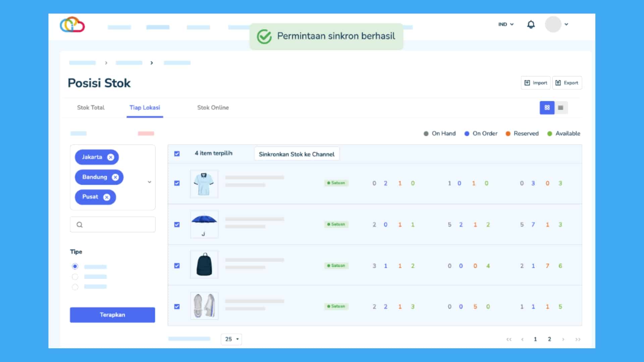This screenshot has height=362, width=644.
Task: Remove the Pusat location chip
Action: (107, 197)
